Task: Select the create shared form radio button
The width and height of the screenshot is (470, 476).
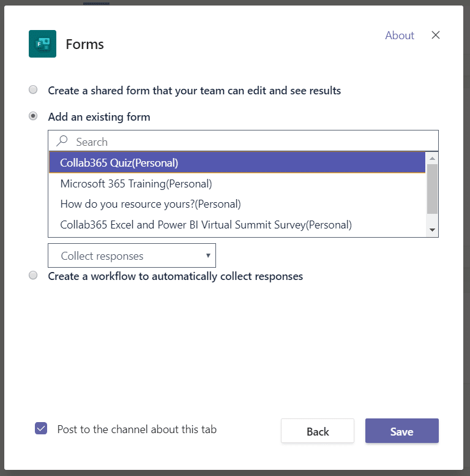Action: [x=33, y=90]
